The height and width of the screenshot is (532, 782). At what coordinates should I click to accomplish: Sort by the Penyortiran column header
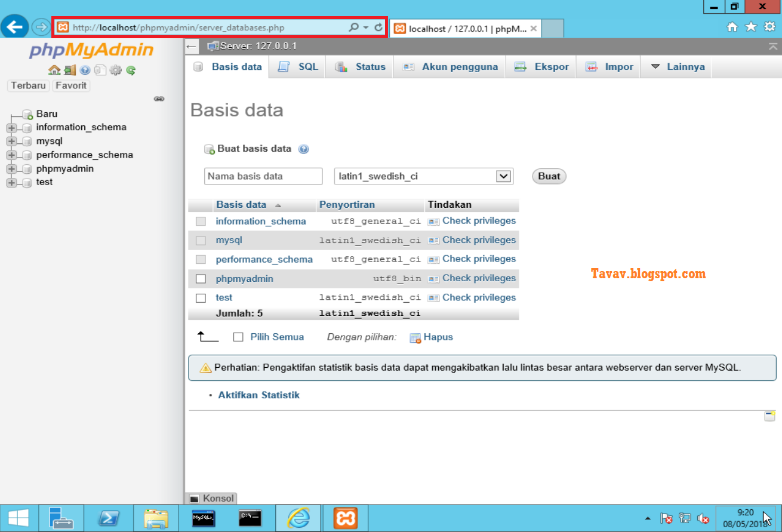pyautogui.click(x=347, y=205)
